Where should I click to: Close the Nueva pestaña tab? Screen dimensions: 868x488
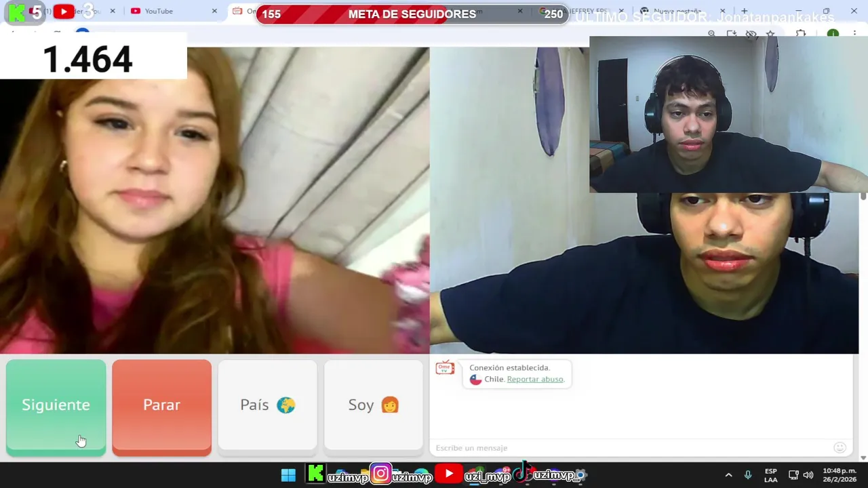click(722, 11)
